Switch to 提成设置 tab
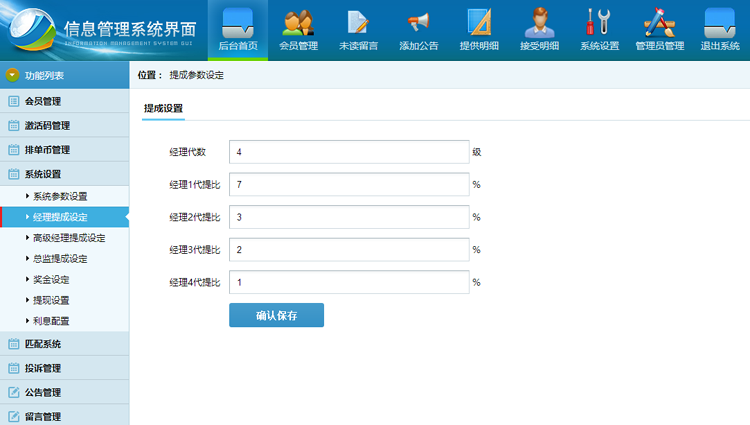750x425 pixels. [x=164, y=109]
